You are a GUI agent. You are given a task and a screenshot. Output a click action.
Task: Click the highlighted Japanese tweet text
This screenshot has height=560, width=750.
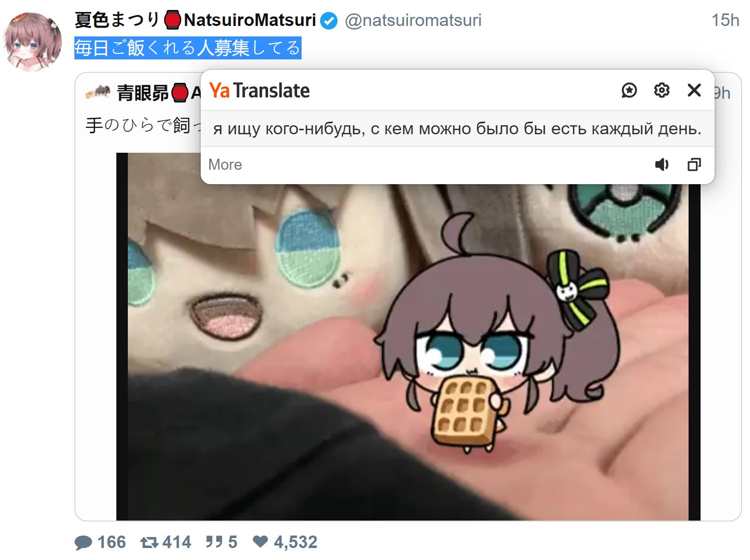(188, 48)
